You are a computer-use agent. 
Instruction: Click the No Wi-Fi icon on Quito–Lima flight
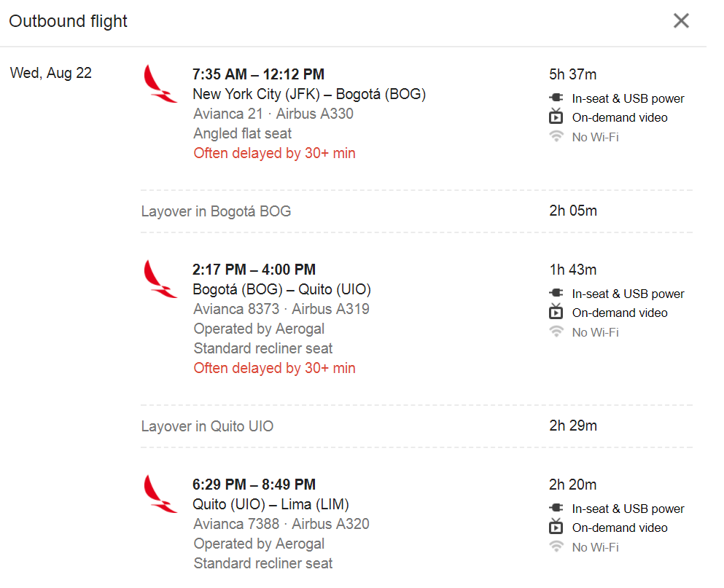point(556,547)
